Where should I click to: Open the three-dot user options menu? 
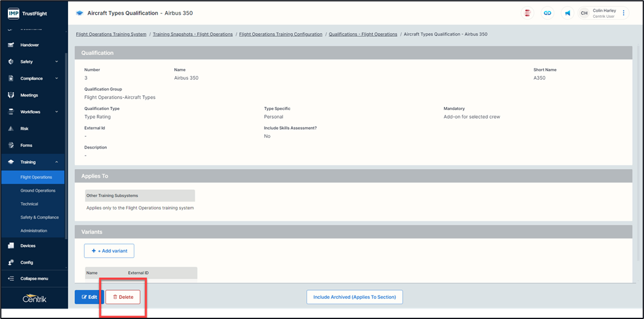(624, 13)
